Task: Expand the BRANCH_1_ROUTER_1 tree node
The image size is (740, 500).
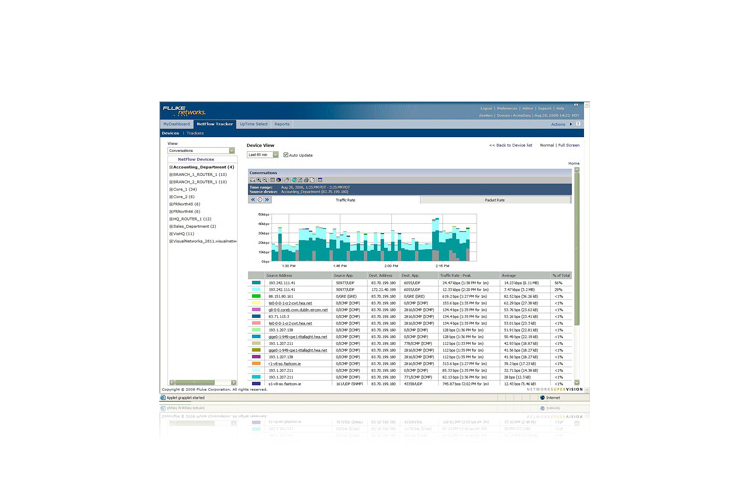Action: tap(171, 175)
